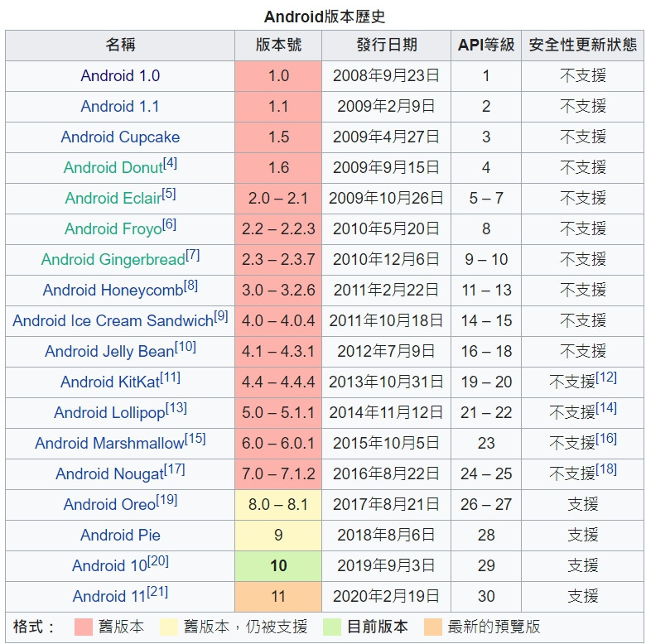
Task: Select the orange version cell 11
Action: [278, 597]
